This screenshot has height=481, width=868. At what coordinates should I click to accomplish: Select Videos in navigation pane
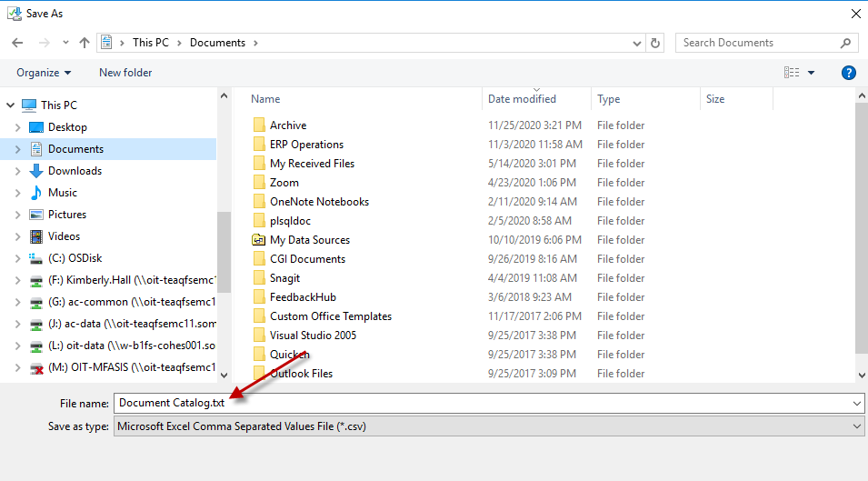[x=64, y=236]
